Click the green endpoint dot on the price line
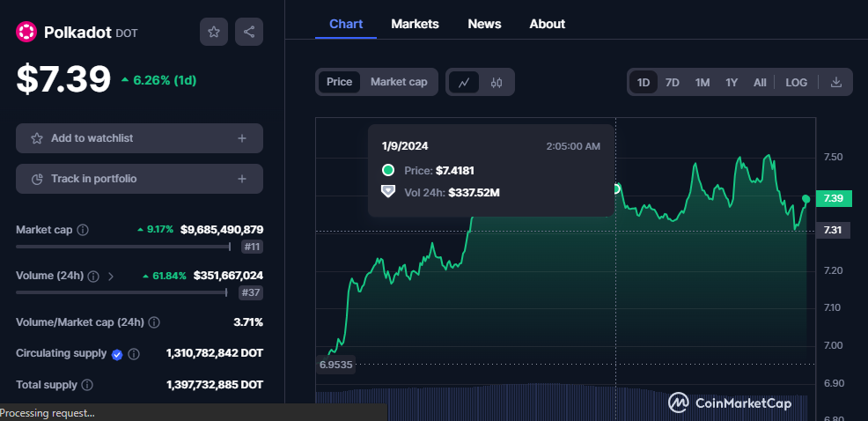 click(806, 199)
